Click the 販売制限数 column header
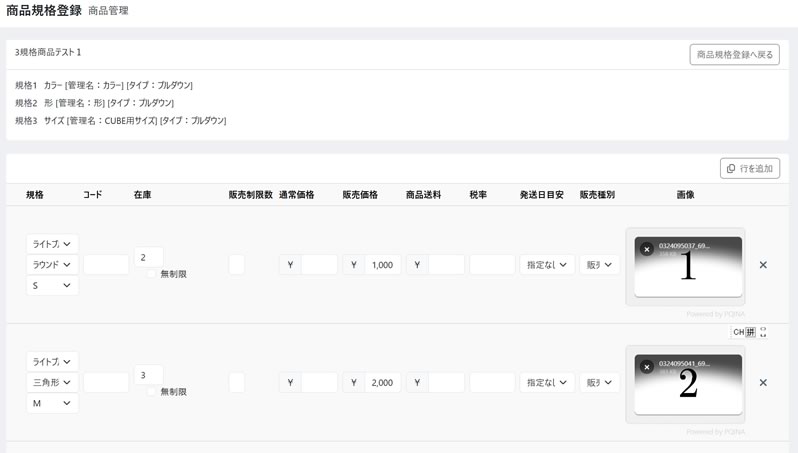The width and height of the screenshot is (798, 453). pyautogui.click(x=250, y=194)
